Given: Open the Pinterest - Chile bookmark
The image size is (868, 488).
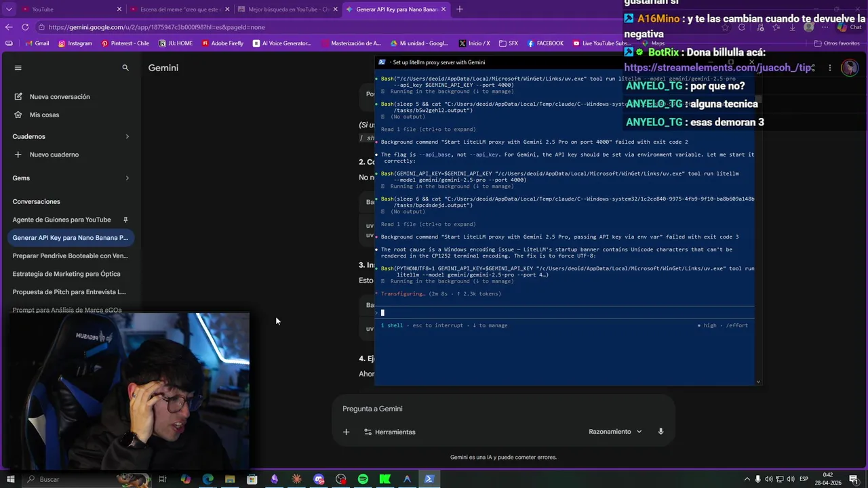Looking at the screenshot, I should pos(125,43).
